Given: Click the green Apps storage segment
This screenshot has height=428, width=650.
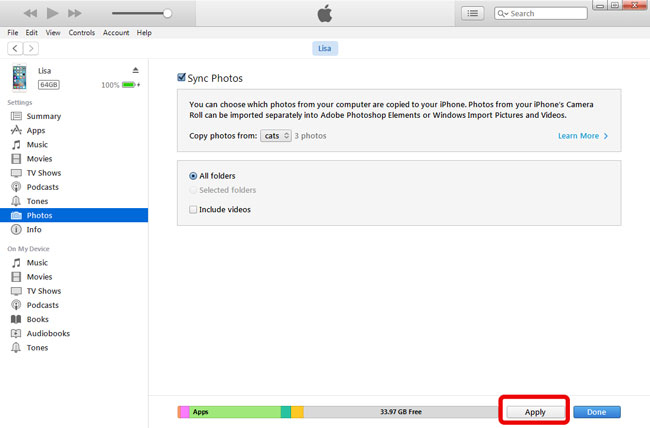Looking at the screenshot, I should 235,412.
